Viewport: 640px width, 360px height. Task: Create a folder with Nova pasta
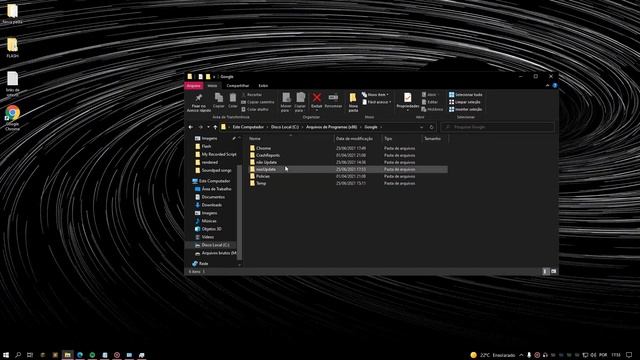[353, 102]
